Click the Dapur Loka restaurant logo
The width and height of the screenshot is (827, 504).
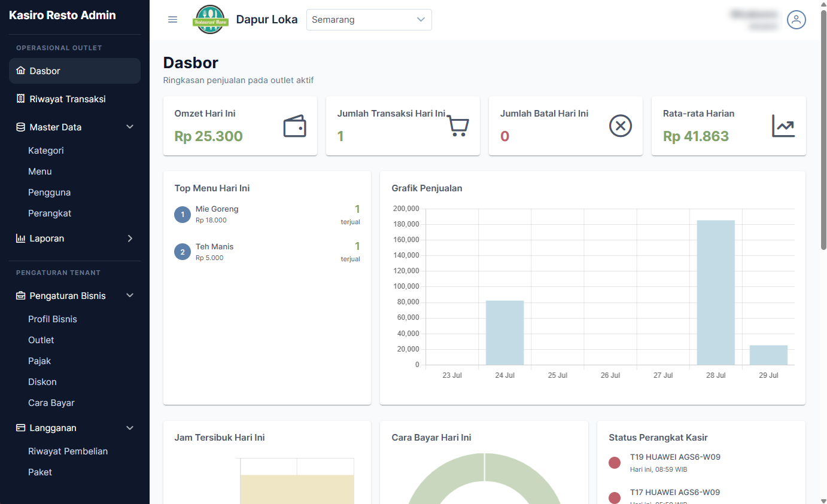tap(210, 20)
